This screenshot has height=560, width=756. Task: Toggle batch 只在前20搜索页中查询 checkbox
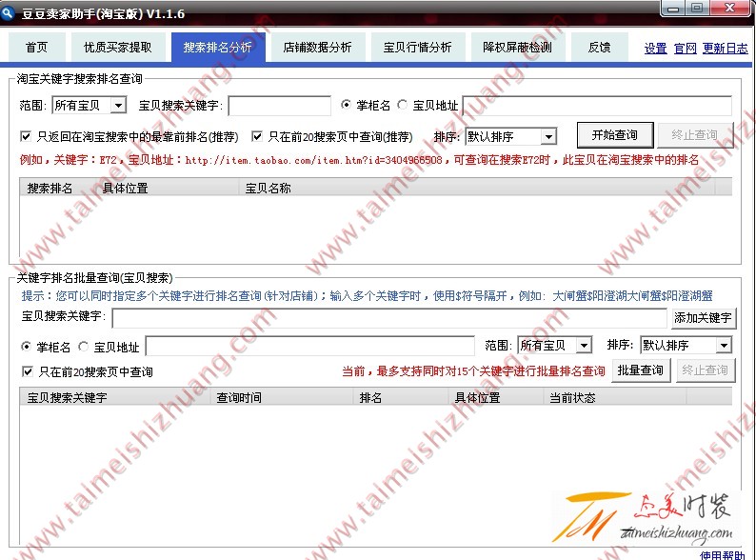pos(28,371)
